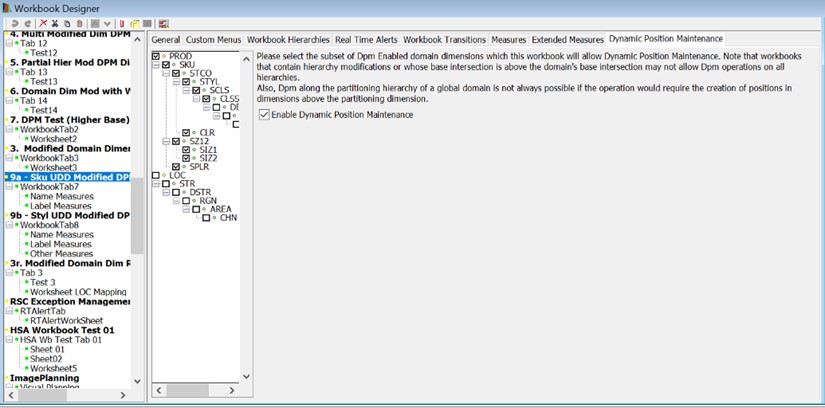Check the LOC hierarchy checkbox

156,175
